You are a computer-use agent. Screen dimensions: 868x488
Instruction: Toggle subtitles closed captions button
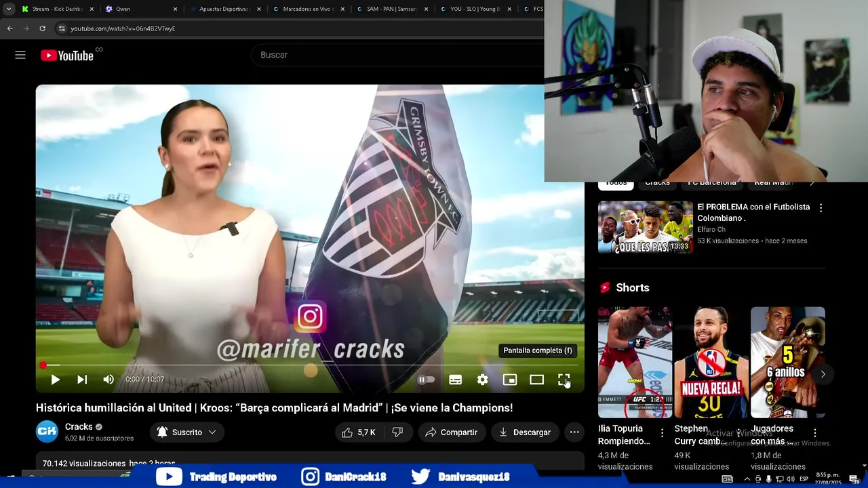[456, 380]
